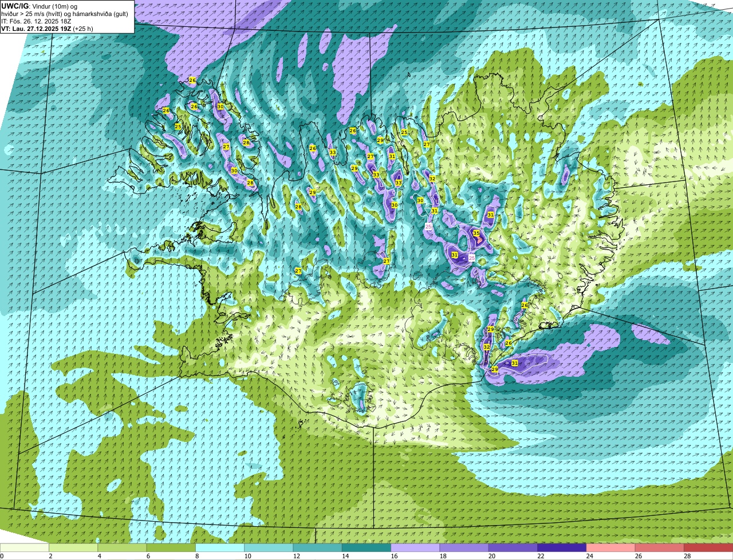Click the legend scale number 10

247,556
